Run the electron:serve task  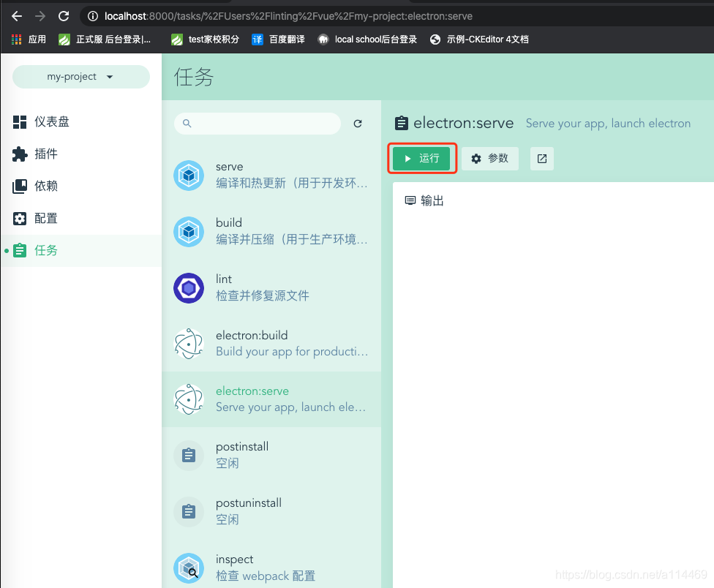tap(422, 158)
